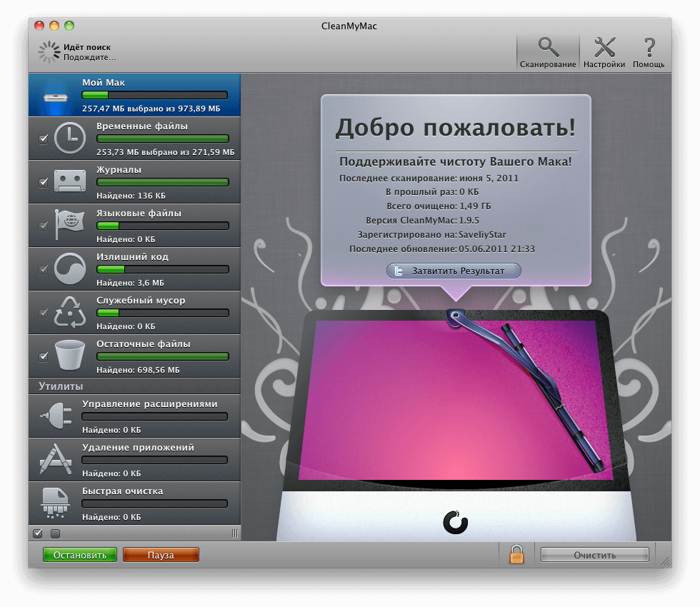Toggle the Остаточные файлы checkbox
700x607 pixels.
point(44,356)
